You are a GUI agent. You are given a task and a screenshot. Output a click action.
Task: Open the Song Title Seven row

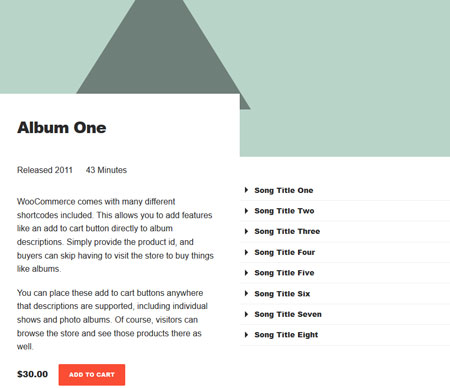(x=345, y=314)
